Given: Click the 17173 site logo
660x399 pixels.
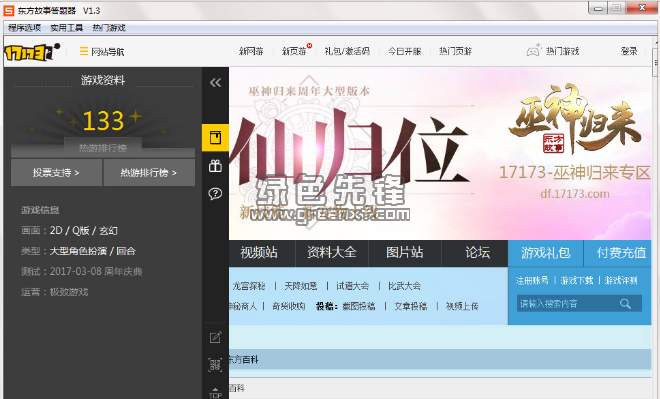Looking at the screenshot, I should coord(32,52).
